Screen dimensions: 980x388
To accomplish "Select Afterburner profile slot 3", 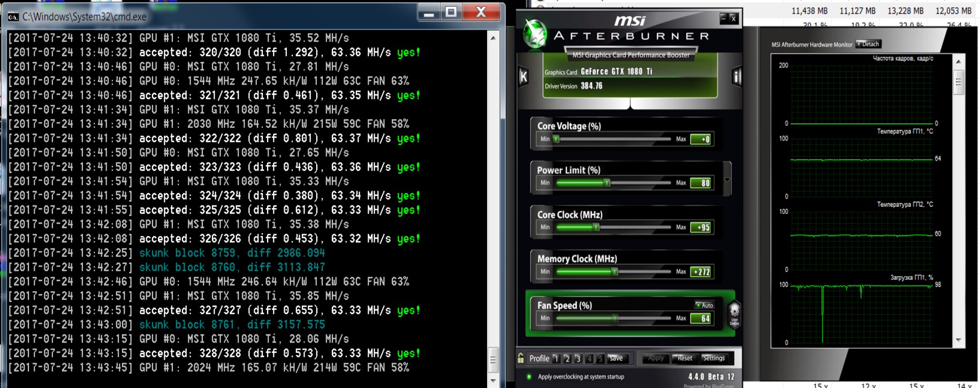I will click(x=578, y=359).
